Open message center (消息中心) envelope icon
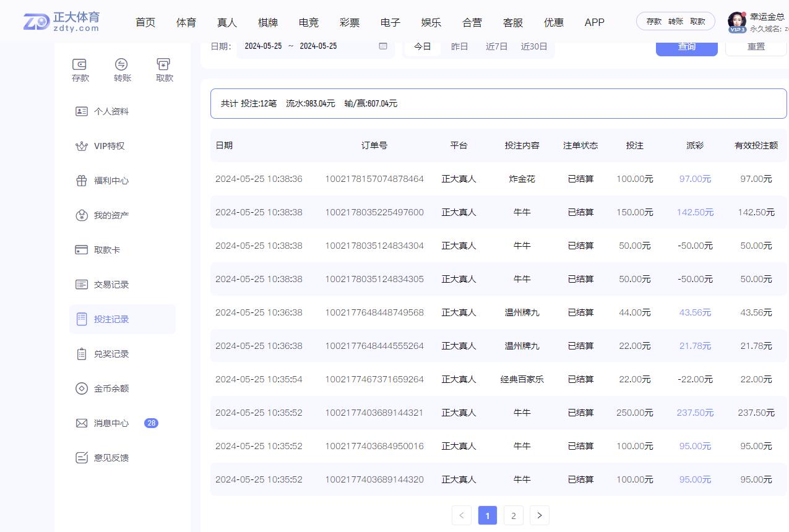This screenshot has width=789, height=532. point(81,423)
